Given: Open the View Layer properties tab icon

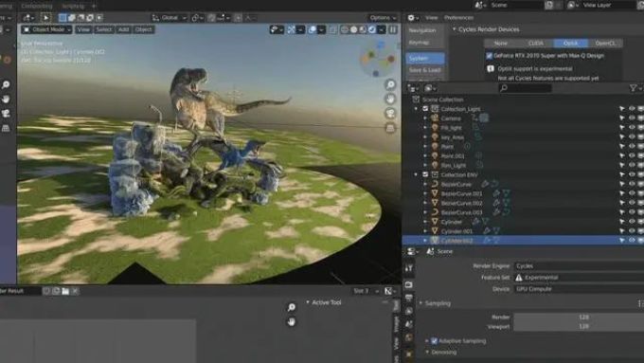Looking at the screenshot, I should [409, 311].
